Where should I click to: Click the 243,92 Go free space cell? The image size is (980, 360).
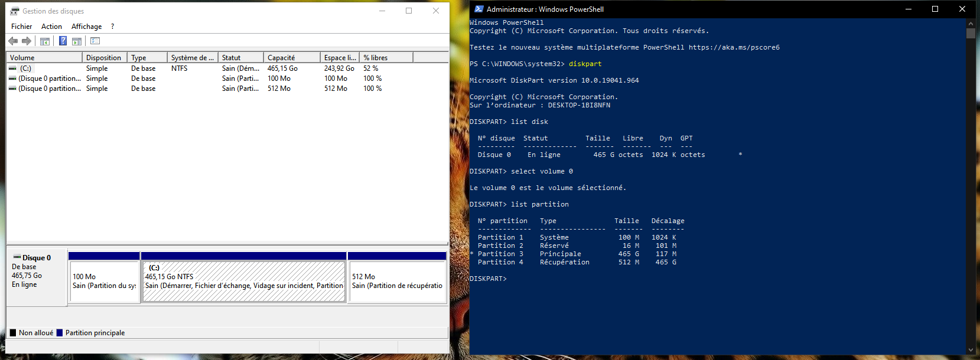point(339,68)
